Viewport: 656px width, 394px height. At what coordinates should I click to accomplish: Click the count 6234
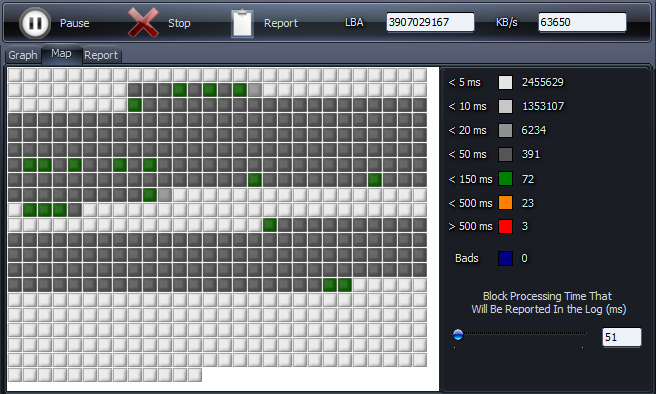pyautogui.click(x=533, y=130)
